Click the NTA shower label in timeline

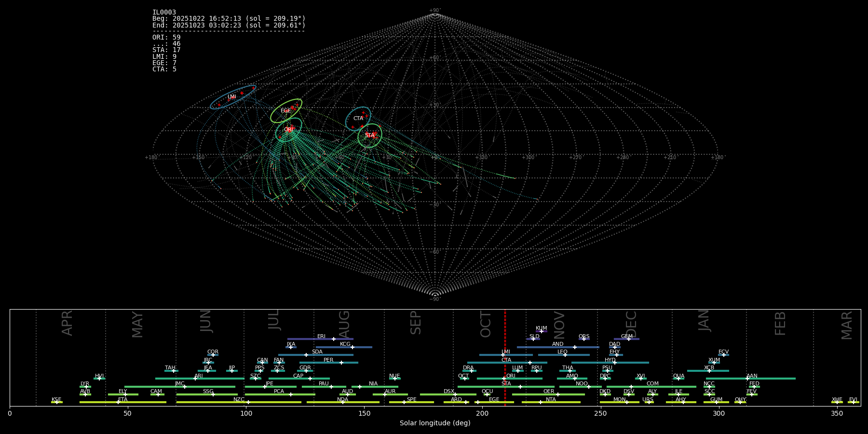[x=551, y=400]
